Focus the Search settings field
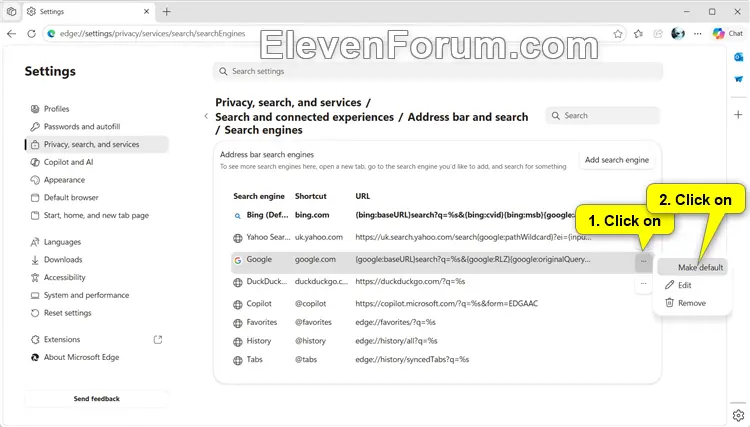The image size is (750, 427). 438,71
